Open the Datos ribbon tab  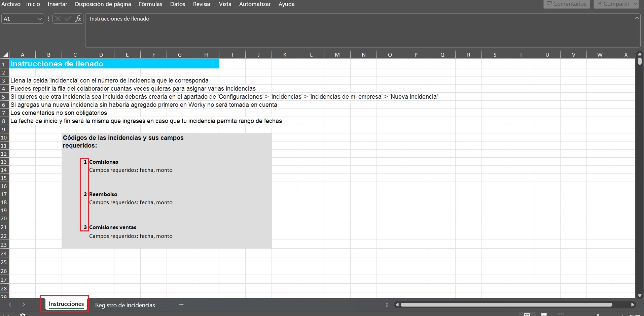178,4
